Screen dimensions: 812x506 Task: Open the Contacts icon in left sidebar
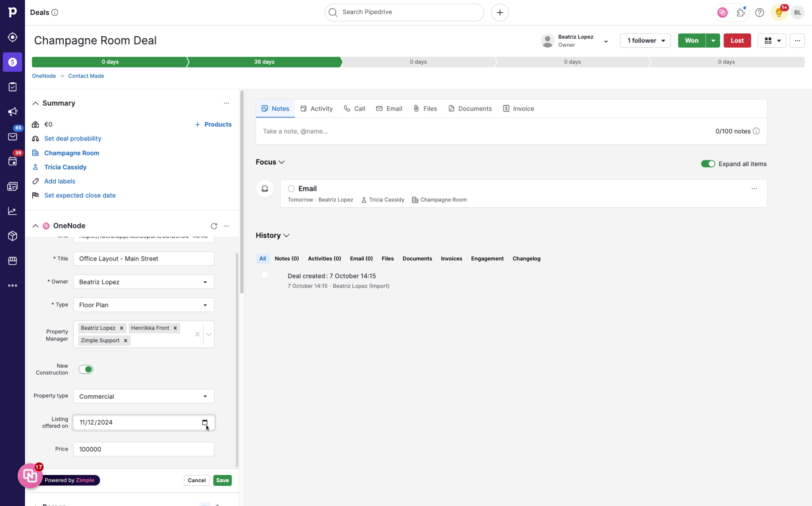click(x=13, y=186)
